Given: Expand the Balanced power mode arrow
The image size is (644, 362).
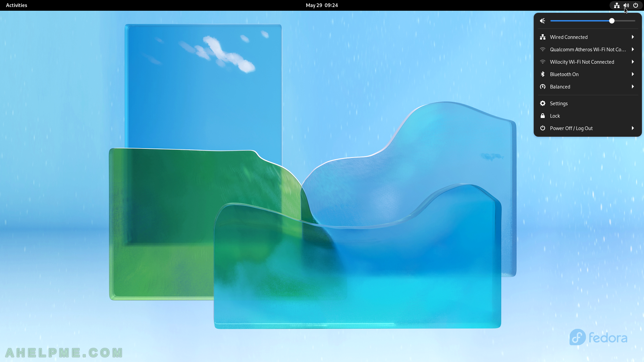Looking at the screenshot, I should coord(633,86).
